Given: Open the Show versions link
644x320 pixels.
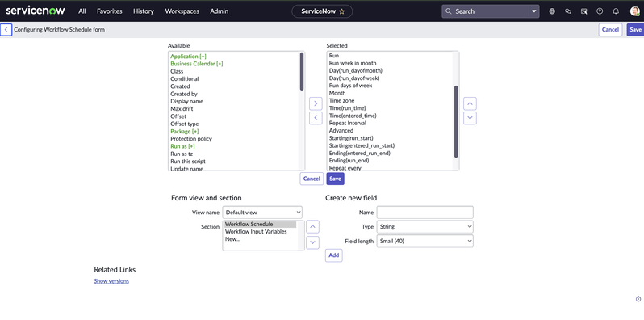Looking at the screenshot, I should [111, 281].
